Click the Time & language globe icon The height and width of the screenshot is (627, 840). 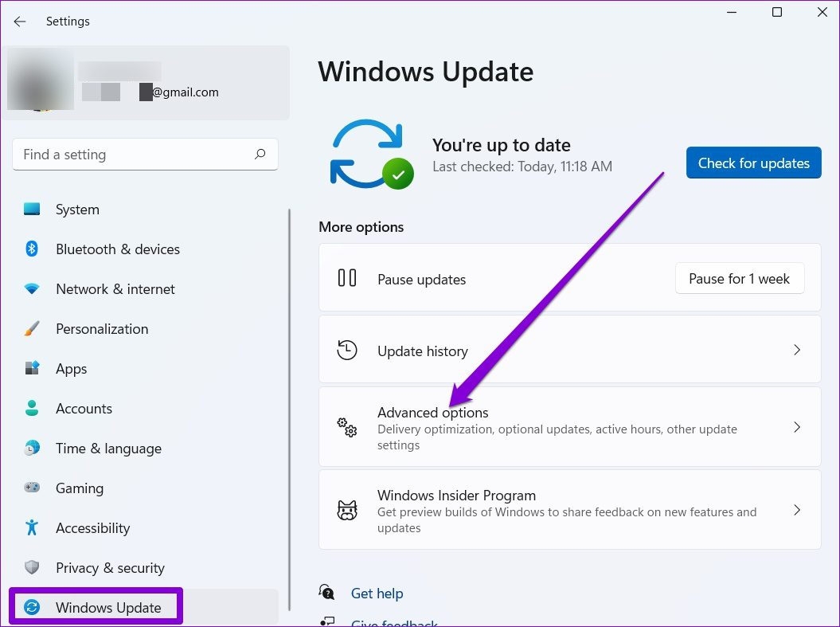click(x=32, y=448)
